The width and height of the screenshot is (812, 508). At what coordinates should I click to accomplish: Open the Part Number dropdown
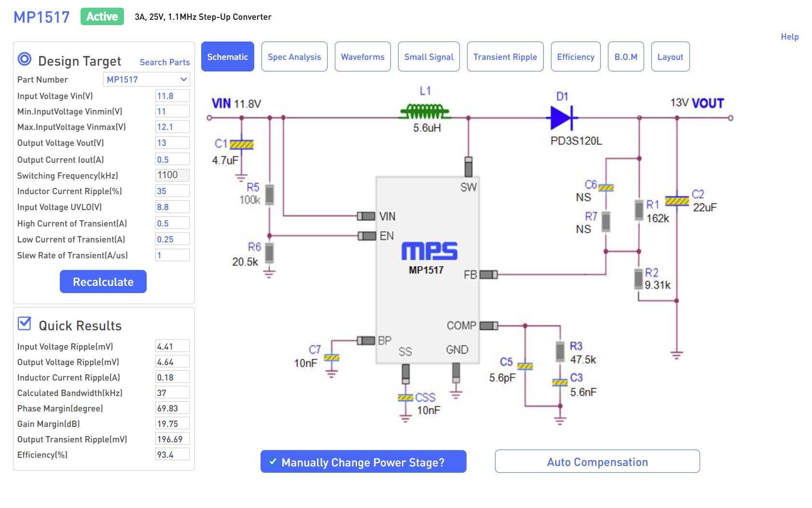[x=146, y=80]
